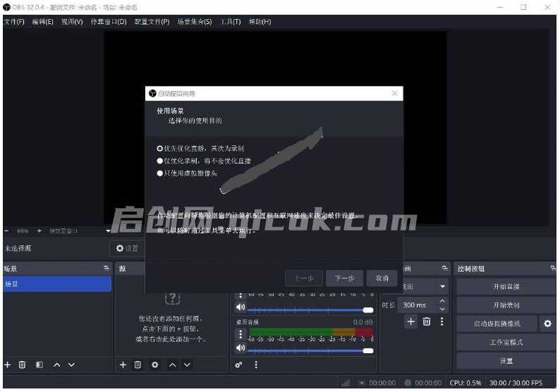This screenshot has height=392, width=560.
Task: Float the 场景 dock panel icon
Action: [106, 268]
